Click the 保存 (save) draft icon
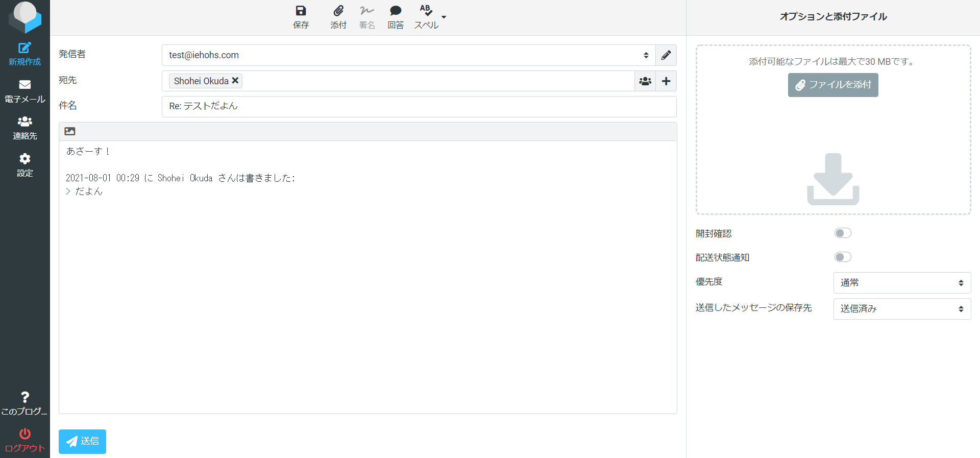Viewport: 980px width, 458px height. 301,11
